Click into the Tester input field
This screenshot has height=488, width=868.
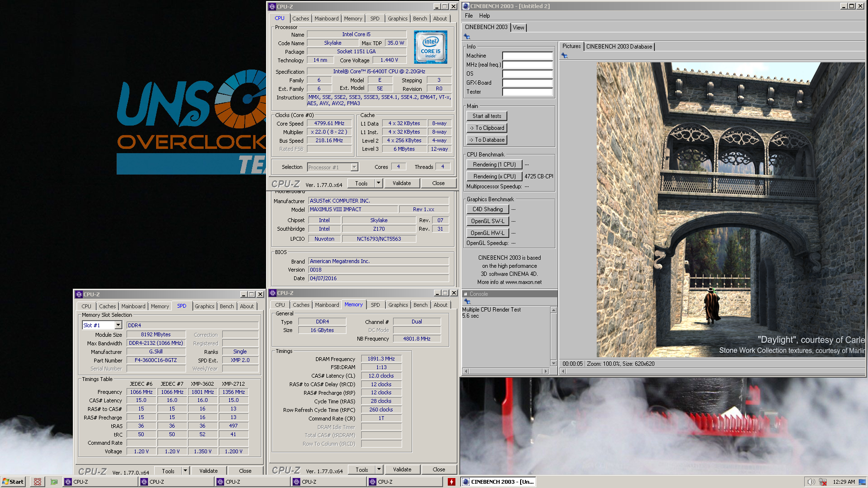(x=527, y=92)
